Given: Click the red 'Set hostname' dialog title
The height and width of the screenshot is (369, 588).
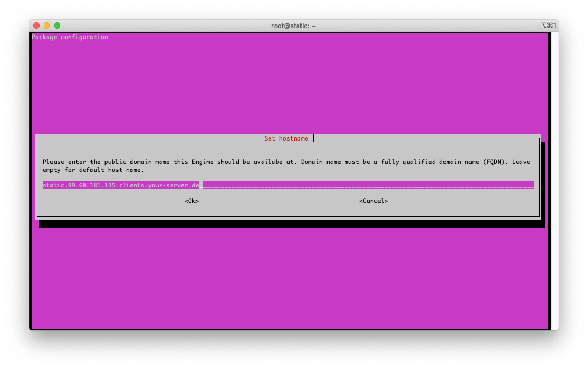Looking at the screenshot, I should coord(286,138).
